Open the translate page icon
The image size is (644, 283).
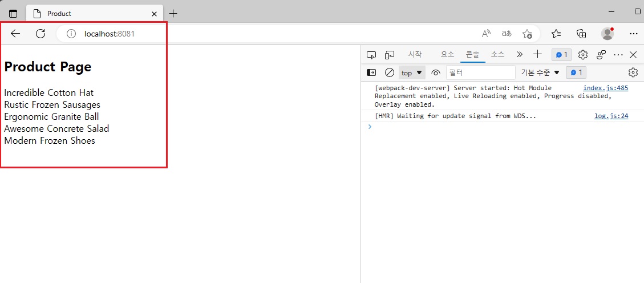pyautogui.click(x=507, y=34)
